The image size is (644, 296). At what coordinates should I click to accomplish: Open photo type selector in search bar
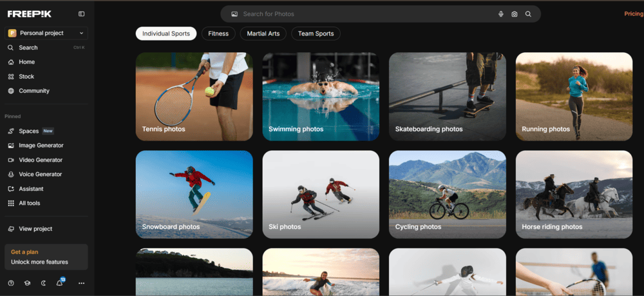[x=234, y=14]
